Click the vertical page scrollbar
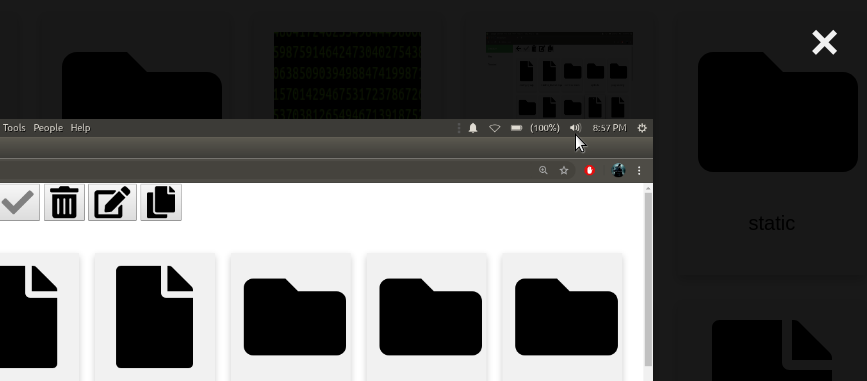Image resolution: width=867 pixels, height=381 pixels. coord(649,283)
